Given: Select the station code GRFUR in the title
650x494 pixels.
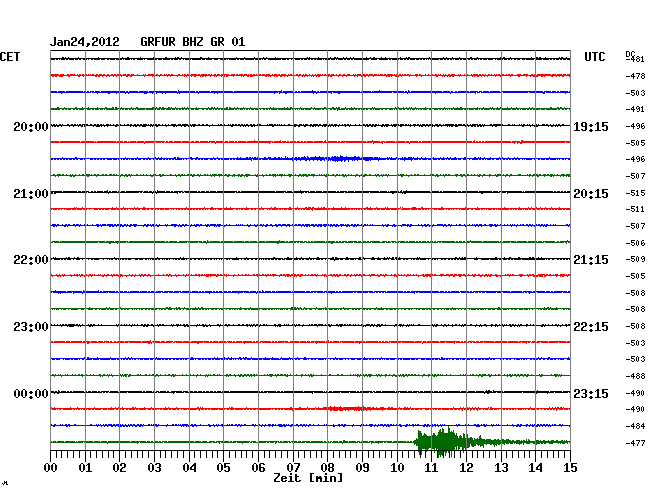Looking at the screenshot, I should click(158, 42).
